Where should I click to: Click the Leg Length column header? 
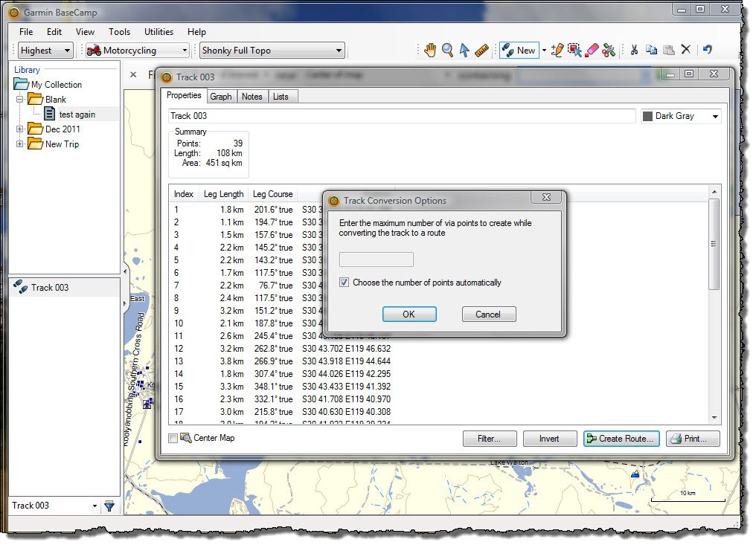tap(223, 194)
